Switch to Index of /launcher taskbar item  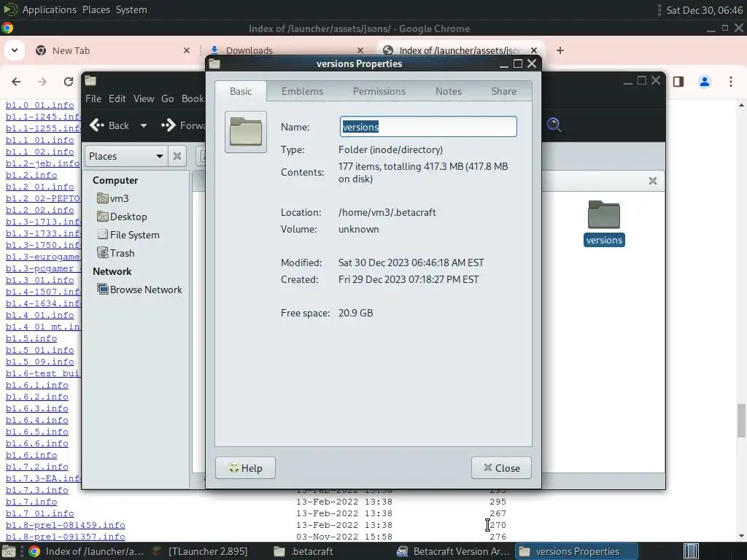point(86,551)
